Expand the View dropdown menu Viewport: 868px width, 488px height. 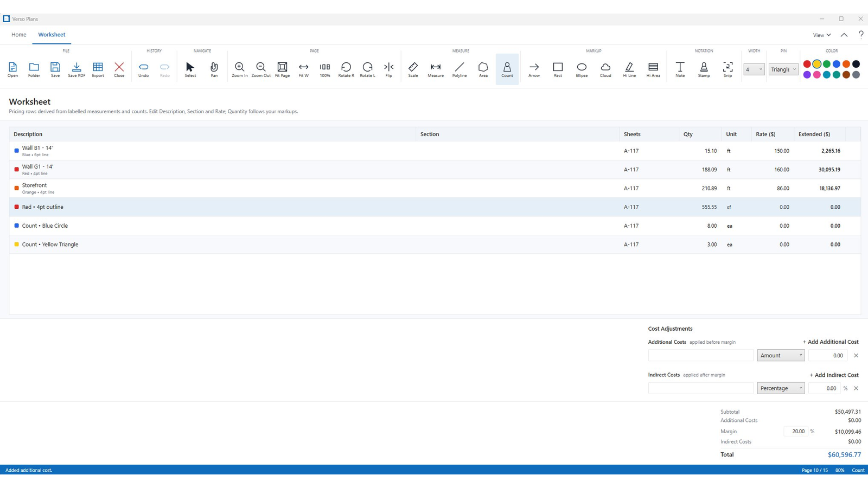822,35
